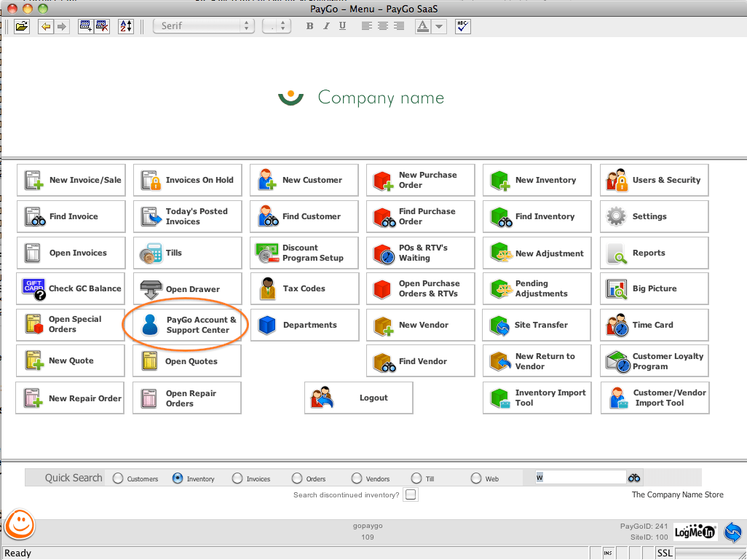Click the Quick Search text field

(581, 478)
